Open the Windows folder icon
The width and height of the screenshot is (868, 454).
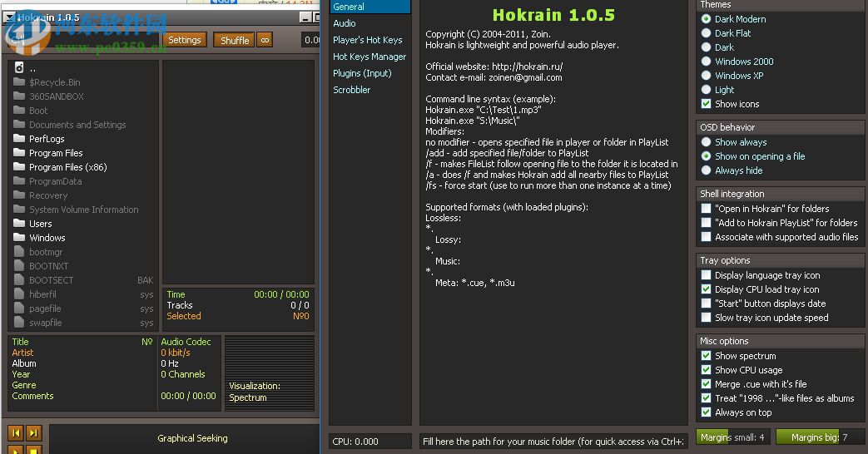(19, 237)
